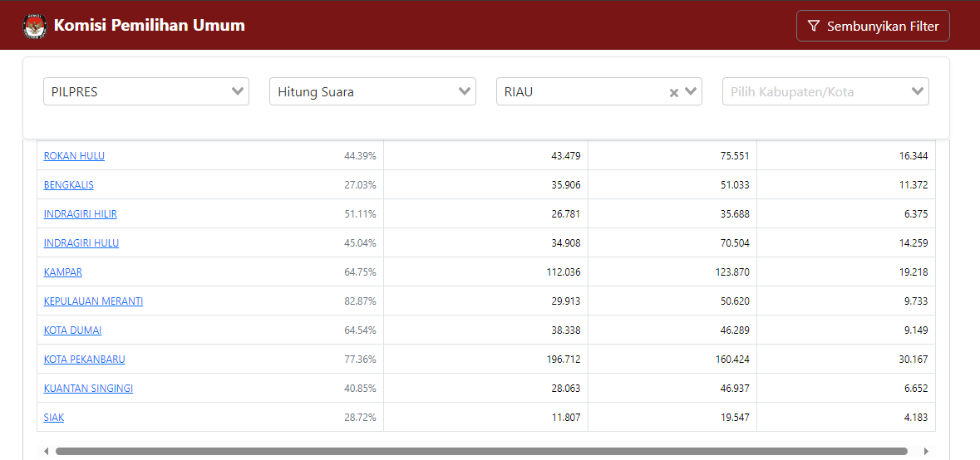
Task: Click the 19.547 cell in Siak row
Action: [672, 418]
